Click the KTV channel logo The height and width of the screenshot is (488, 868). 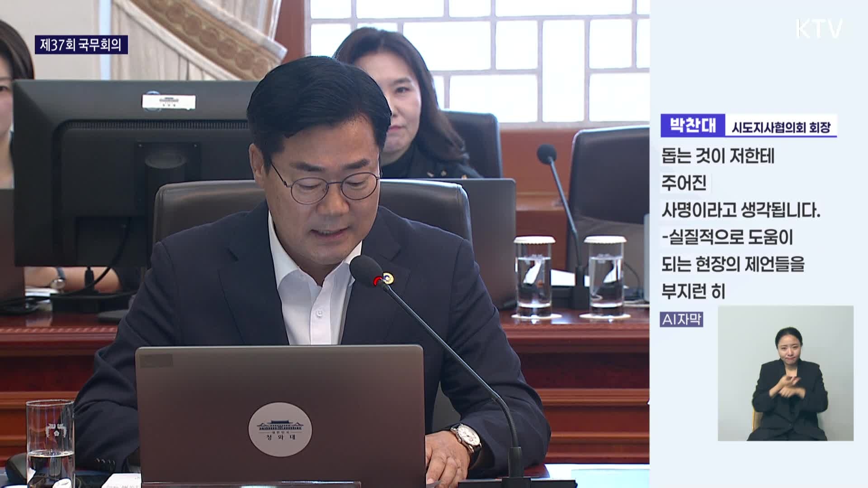click(x=819, y=29)
